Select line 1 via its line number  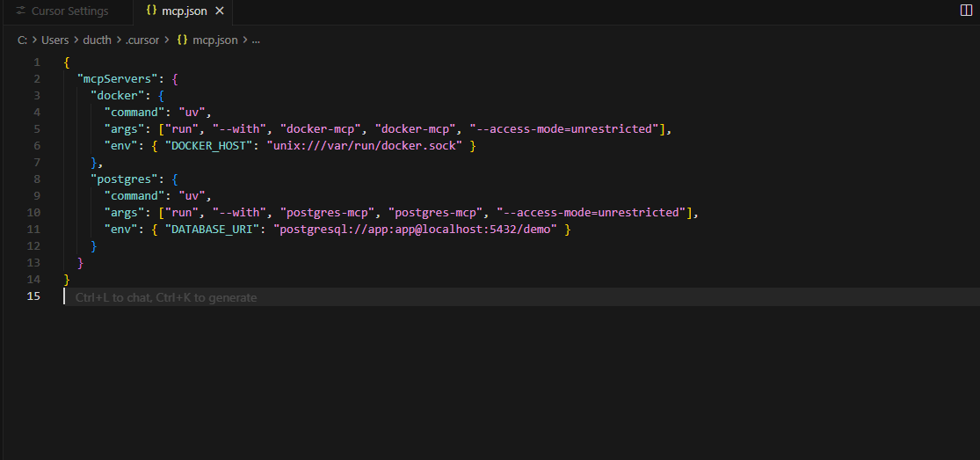coord(36,62)
